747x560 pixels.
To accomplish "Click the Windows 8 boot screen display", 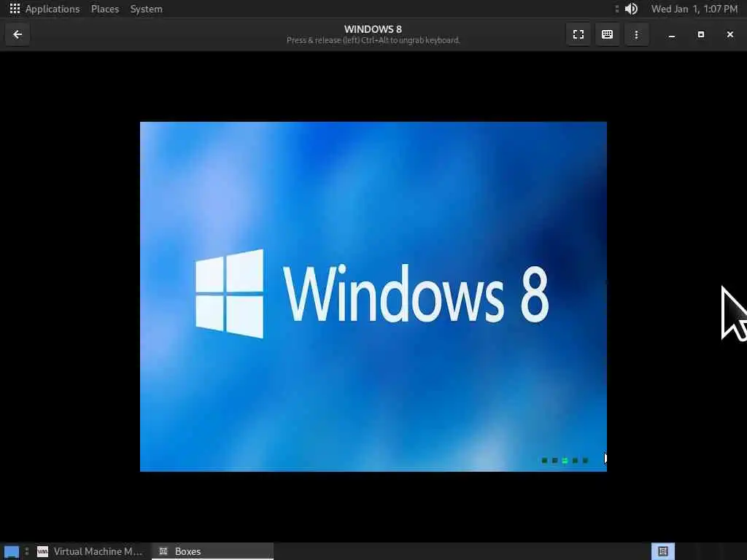I will (373, 297).
